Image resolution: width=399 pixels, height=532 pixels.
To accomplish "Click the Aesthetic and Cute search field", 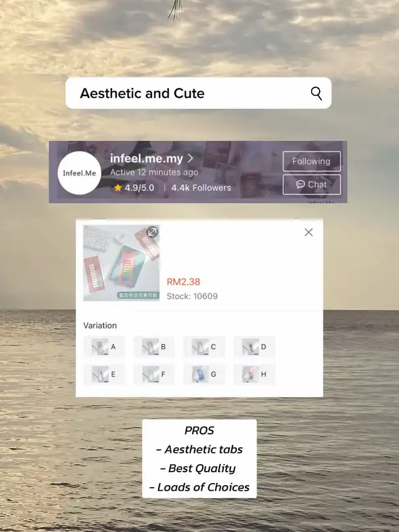I will 198,94.
